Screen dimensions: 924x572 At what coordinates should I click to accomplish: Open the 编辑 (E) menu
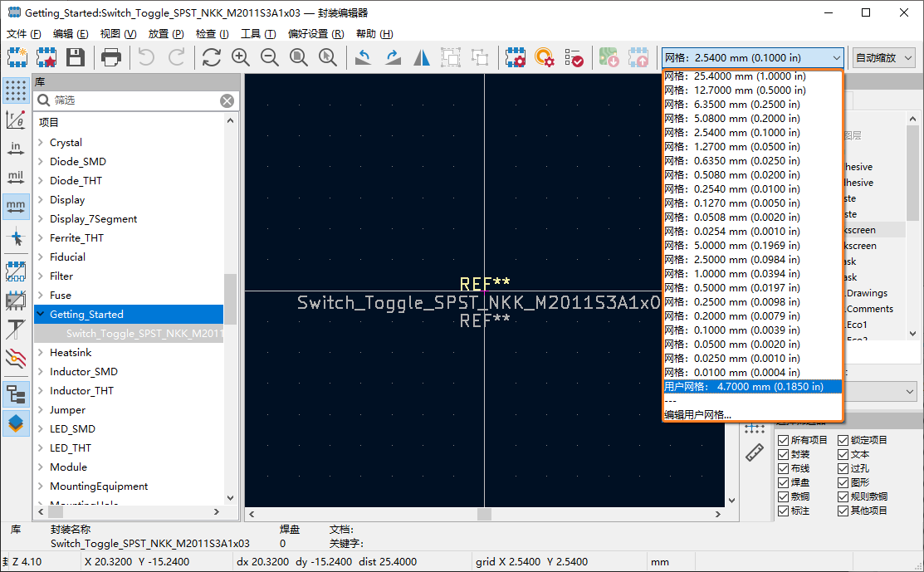[70, 33]
